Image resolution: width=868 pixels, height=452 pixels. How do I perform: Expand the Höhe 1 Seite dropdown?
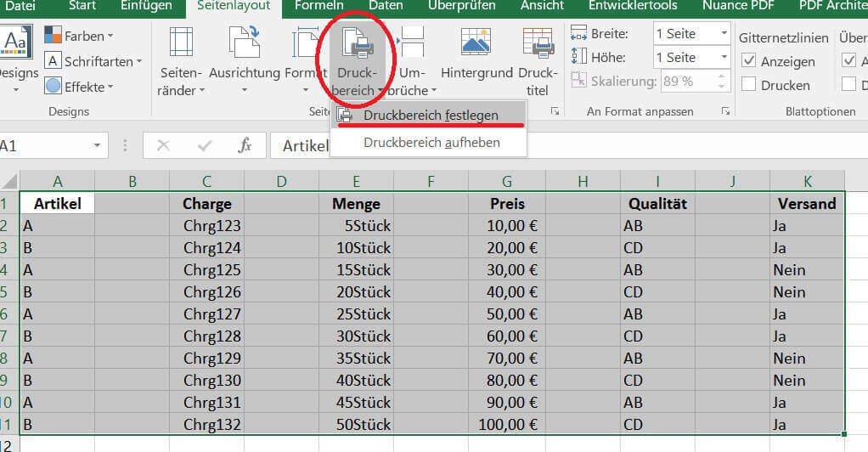tap(724, 57)
